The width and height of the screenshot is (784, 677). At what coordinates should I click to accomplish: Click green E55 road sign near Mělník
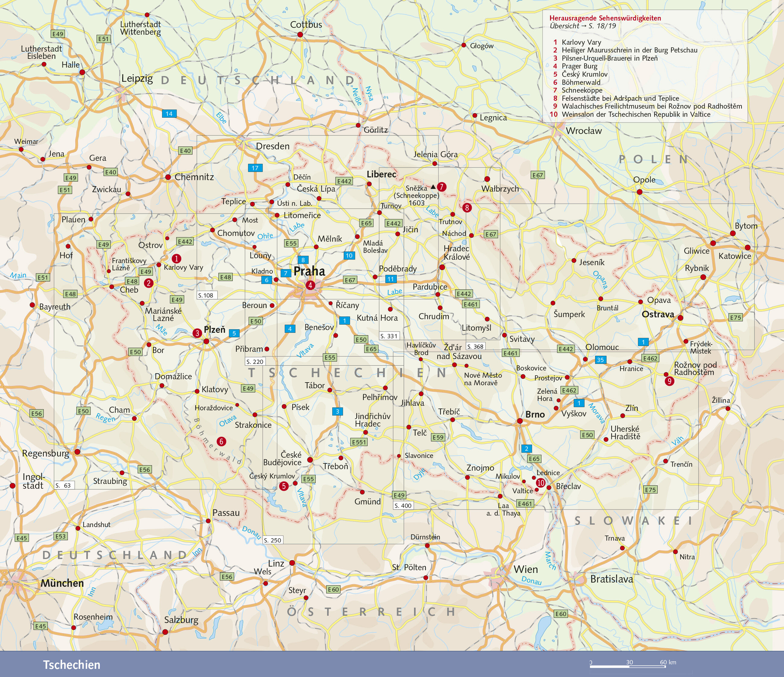coord(291,243)
